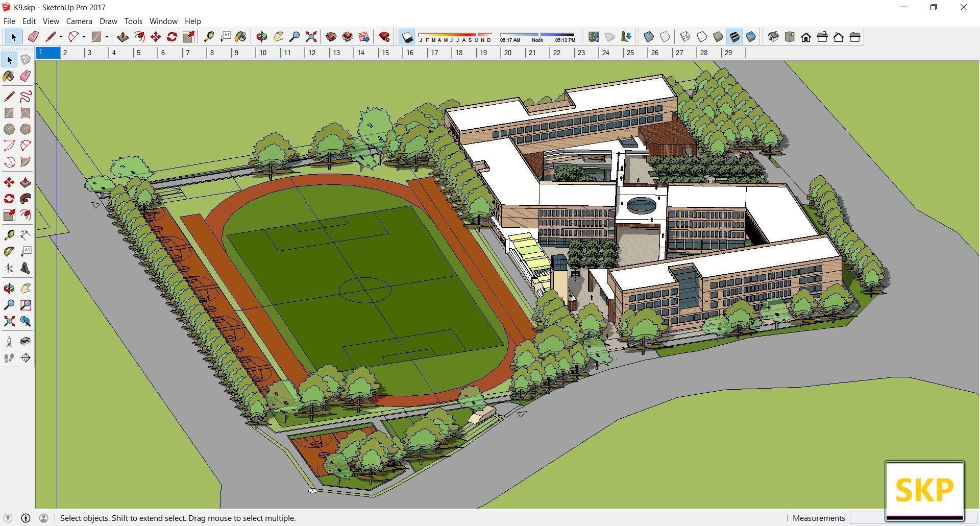Activate Zoom Window tool in left toolbar

[26, 305]
